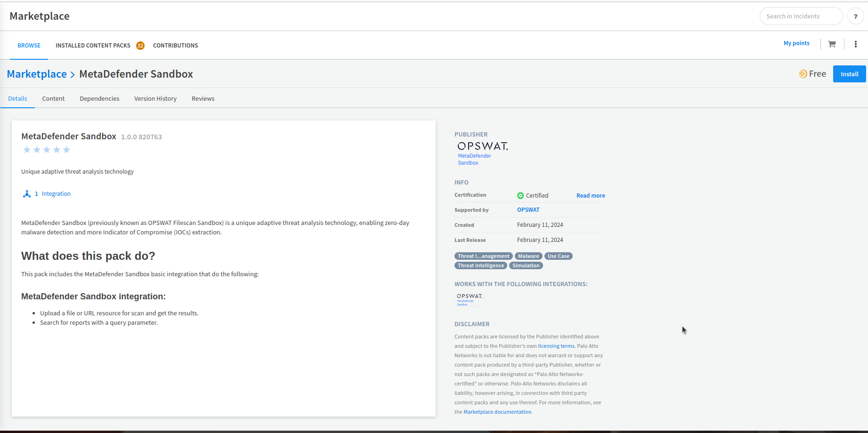Open My points link

pos(796,43)
